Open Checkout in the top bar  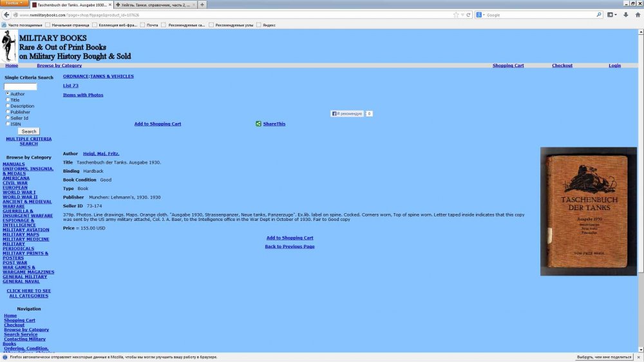[x=562, y=65]
